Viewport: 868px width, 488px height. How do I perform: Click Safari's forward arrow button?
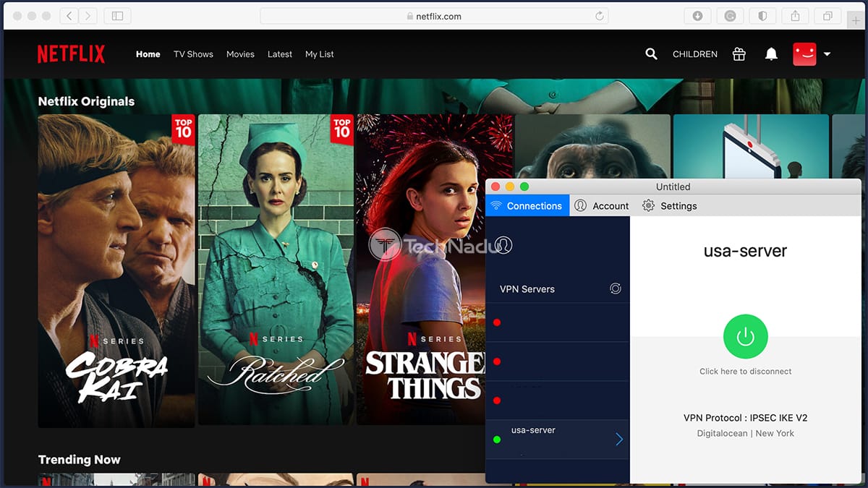tap(88, 16)
